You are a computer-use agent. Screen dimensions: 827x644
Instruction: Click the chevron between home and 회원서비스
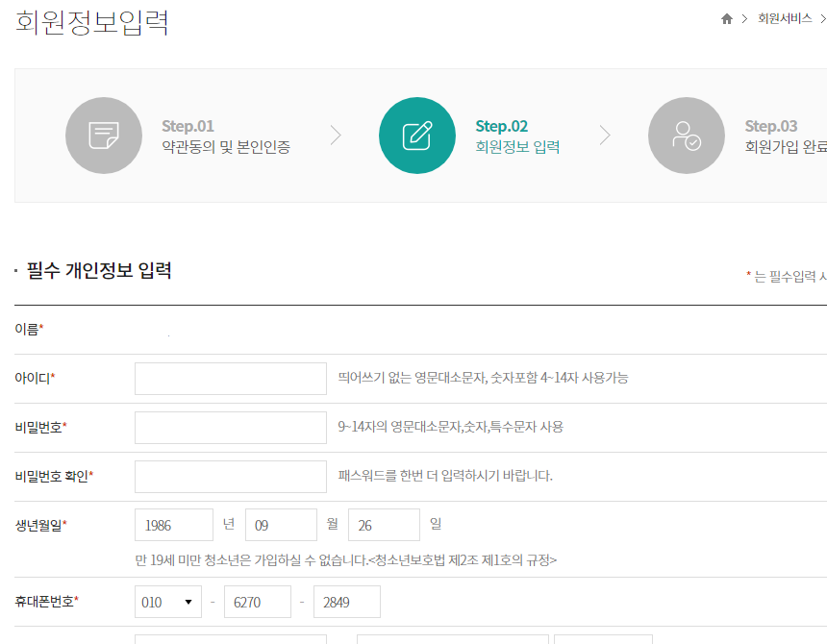745,18
